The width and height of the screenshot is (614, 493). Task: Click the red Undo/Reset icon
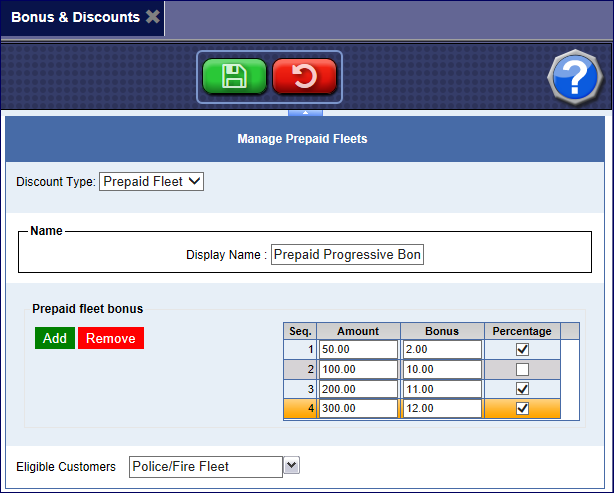304,76
